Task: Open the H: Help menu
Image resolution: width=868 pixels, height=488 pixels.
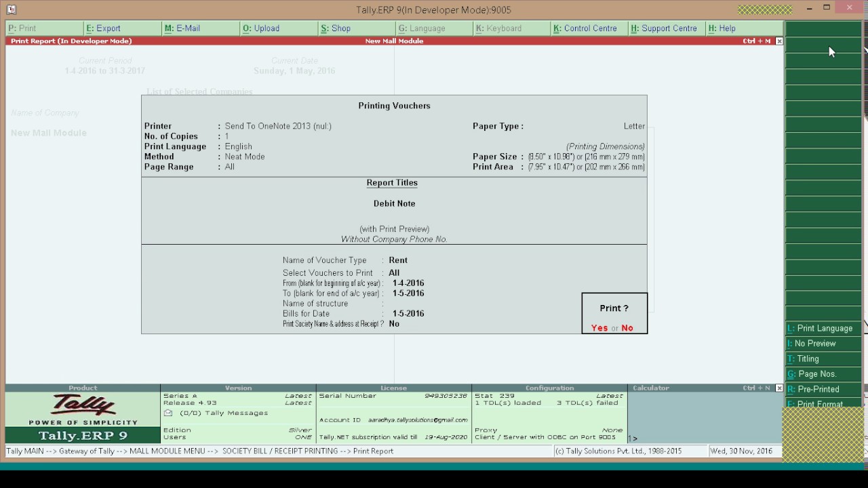Action: click(x=745, y=28)
